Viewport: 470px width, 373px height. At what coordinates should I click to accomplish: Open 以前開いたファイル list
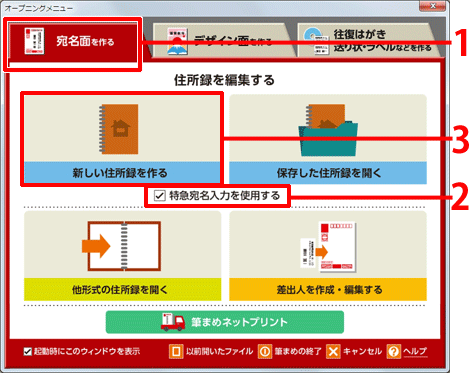pos(219,351)
